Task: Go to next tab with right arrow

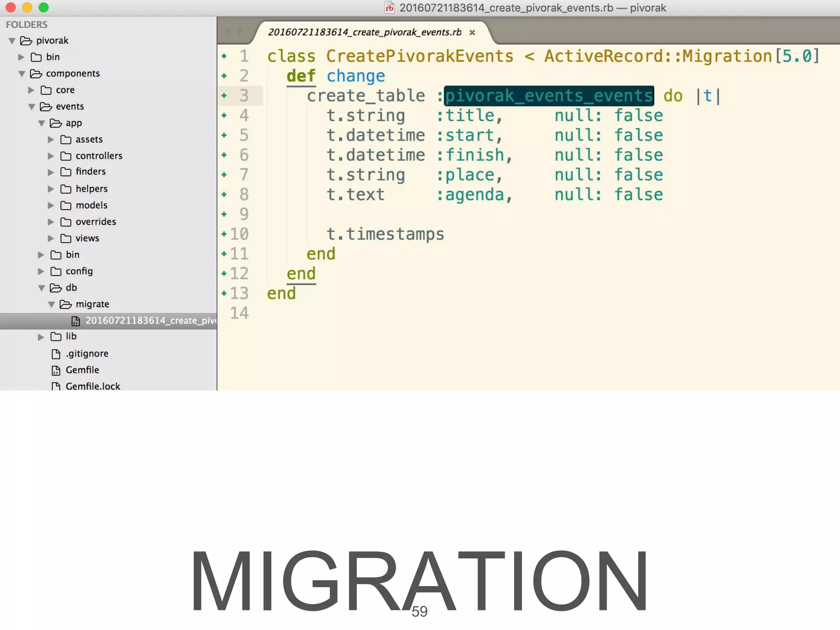Action: pos(240,31)
